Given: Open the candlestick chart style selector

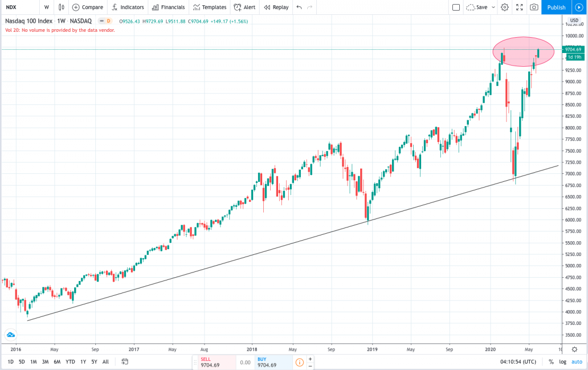Looking at the screenshot, I should pos(61,7).
